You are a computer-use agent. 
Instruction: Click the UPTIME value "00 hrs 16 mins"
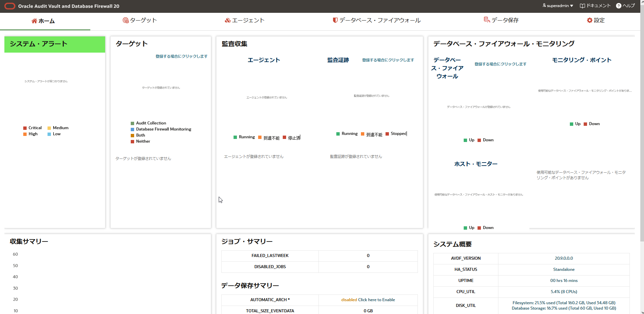(x=564, y=281)
